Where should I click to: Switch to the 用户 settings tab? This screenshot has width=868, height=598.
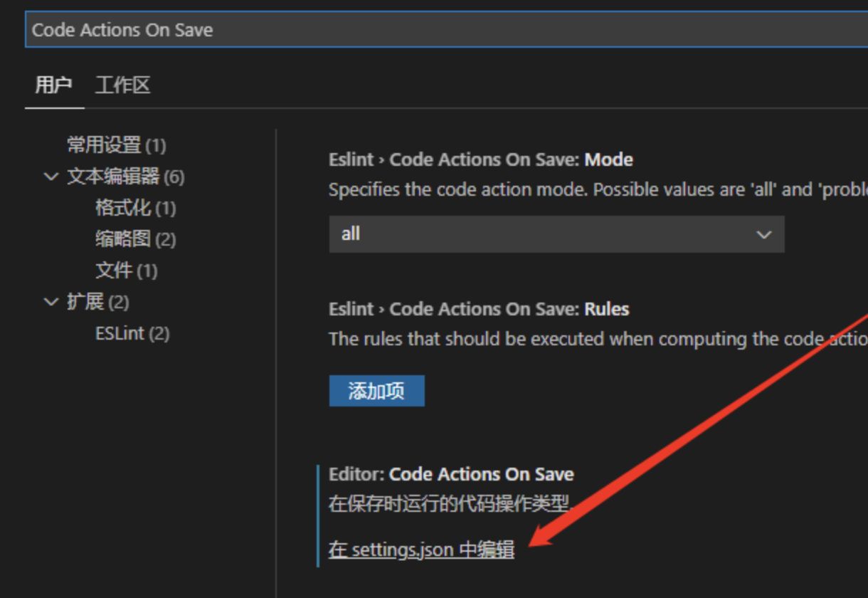(x=54, y=86)
